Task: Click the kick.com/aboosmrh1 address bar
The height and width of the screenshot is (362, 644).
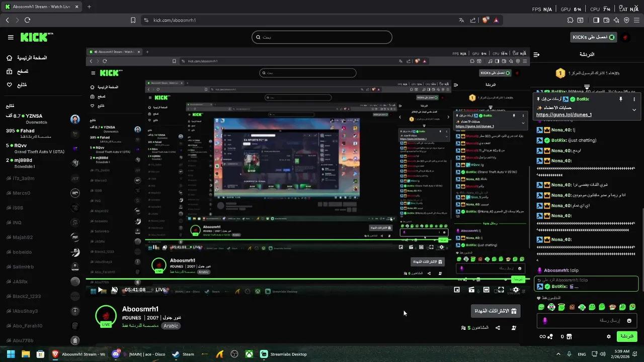Action: tap(174, 20)
